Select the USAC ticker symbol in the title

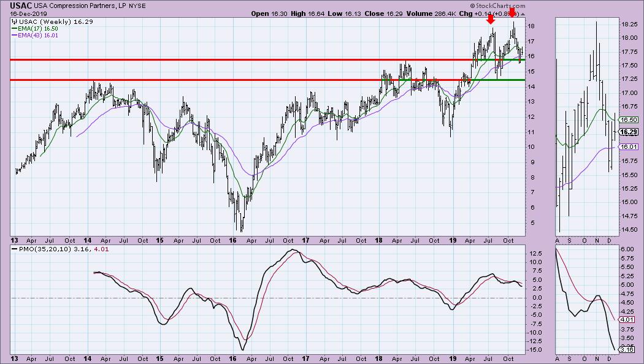(20, 6)
